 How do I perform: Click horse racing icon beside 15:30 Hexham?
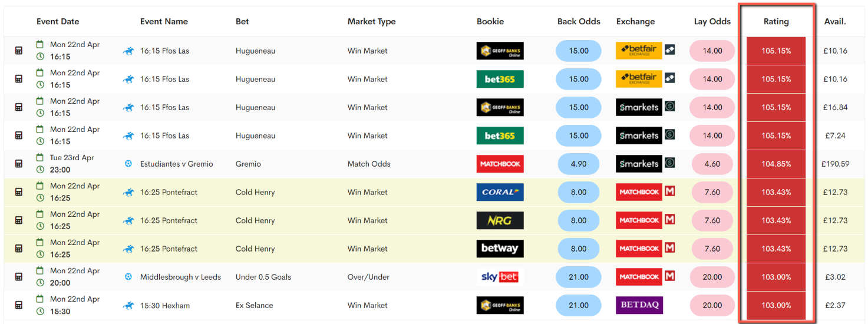(x=128, y=305)
